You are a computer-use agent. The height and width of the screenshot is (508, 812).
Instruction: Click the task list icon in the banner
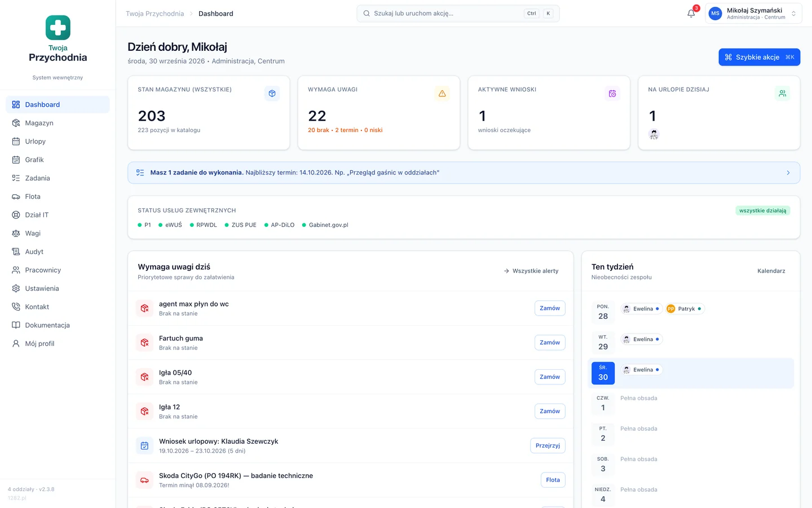pyautogui.click(x=140, y=173)
